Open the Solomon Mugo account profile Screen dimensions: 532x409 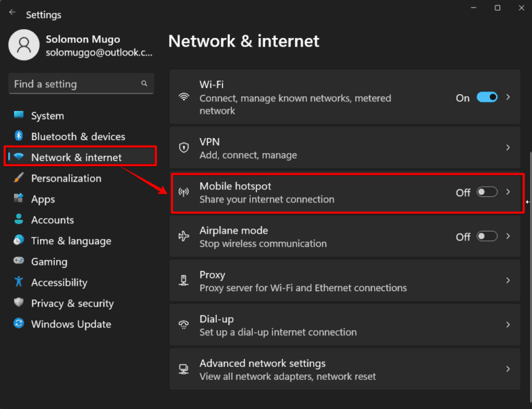(80, 45)
